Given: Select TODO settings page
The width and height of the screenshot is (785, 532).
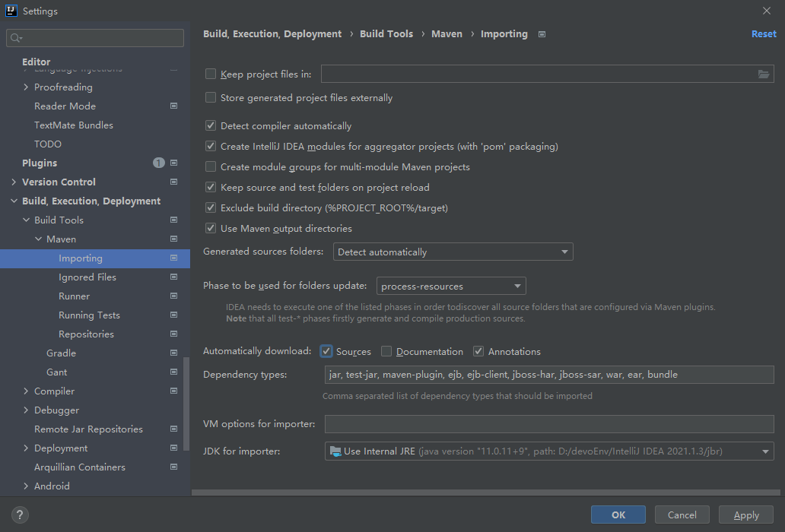Looking at the screenshot, I should tap(48, 144).
